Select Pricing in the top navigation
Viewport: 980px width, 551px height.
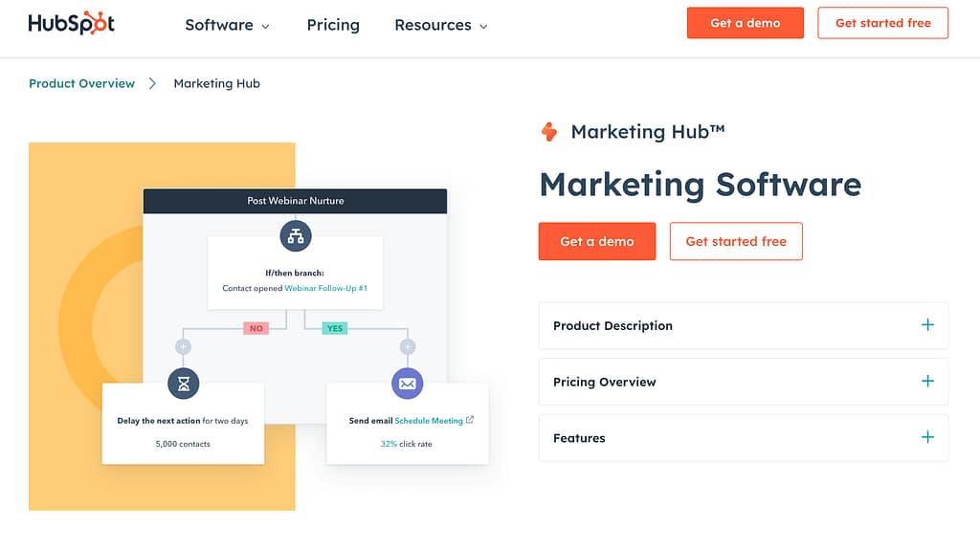tap(333, 25)
